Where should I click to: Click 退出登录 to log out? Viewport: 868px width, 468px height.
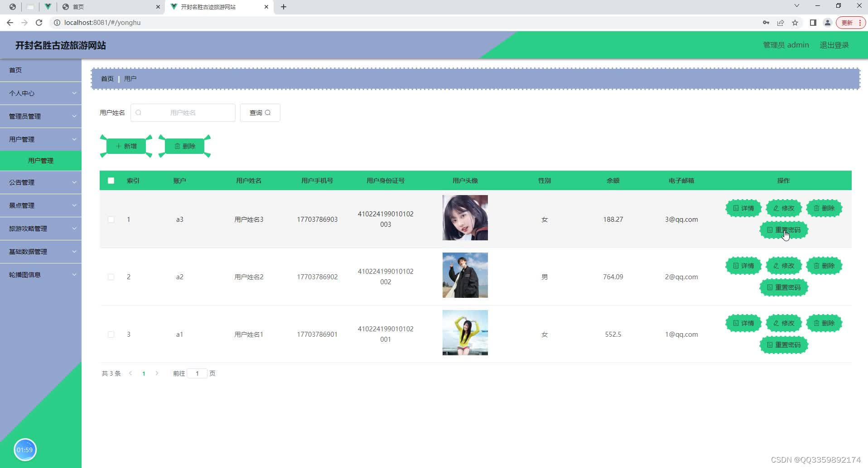tap(834, 45)
